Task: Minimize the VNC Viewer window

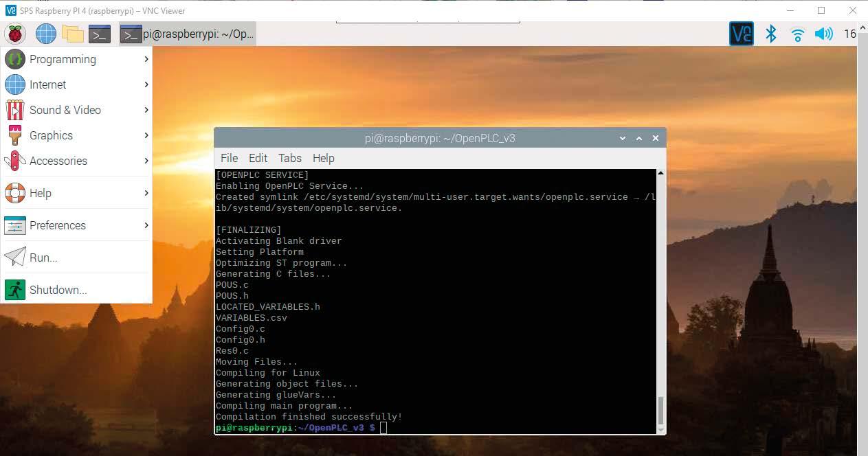Action: (790, 10)
